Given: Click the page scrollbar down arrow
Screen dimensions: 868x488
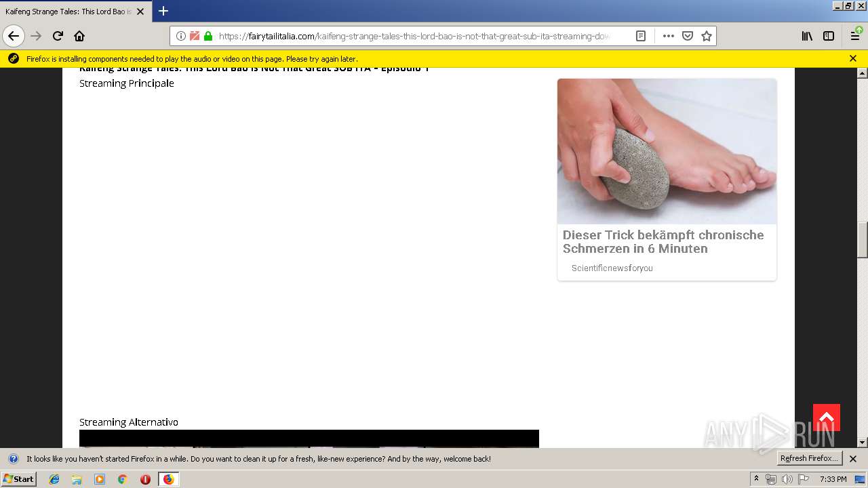Looking at the screenshot, I should click(863, 443).
